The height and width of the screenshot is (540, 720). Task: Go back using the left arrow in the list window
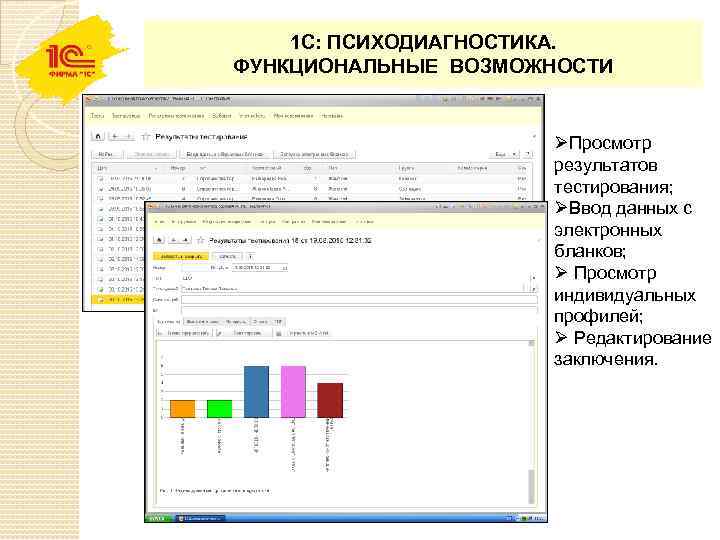[115, 136]
